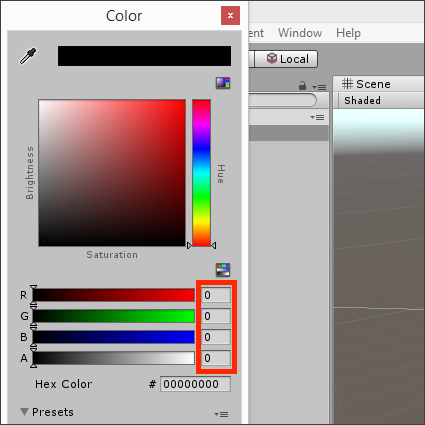This screenshot has height=425, width=425.
Task: Toggle the Local pivot orientation button
Action: click(286, 59)
